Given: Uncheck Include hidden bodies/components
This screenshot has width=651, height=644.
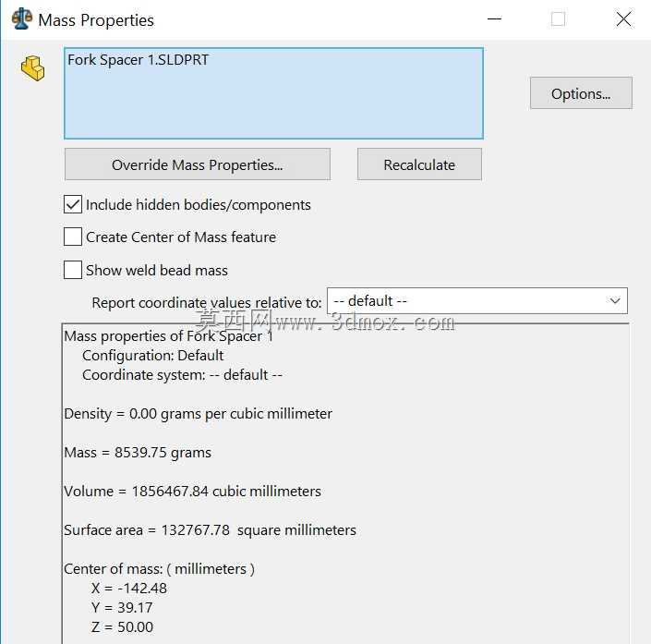Looking at the screenshot, I should [x=73, y=204].
